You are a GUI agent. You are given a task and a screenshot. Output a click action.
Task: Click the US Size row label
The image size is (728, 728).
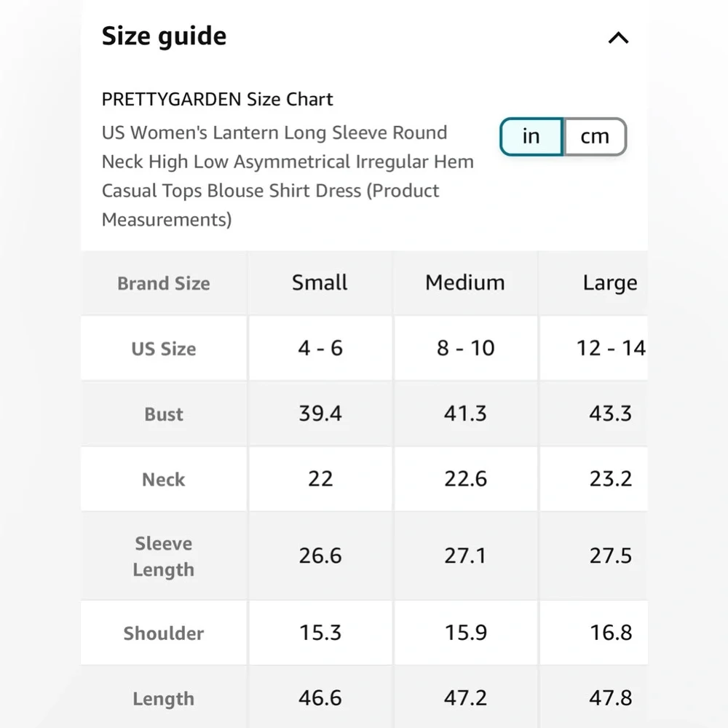pos(164,349)
